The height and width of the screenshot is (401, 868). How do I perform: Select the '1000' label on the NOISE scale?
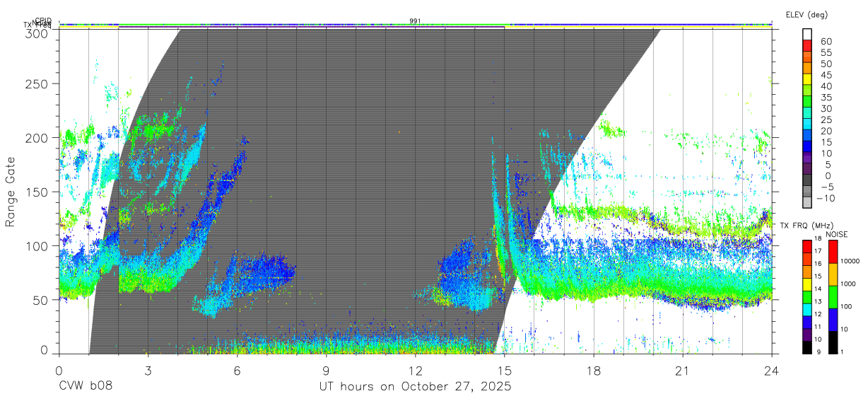tap(848, 284)
